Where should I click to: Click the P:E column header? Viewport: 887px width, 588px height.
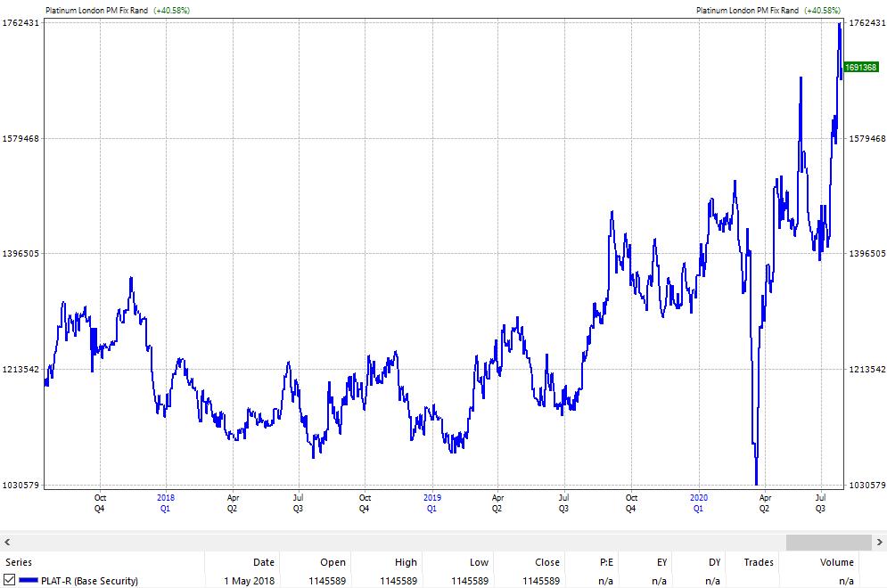(606, 562)
